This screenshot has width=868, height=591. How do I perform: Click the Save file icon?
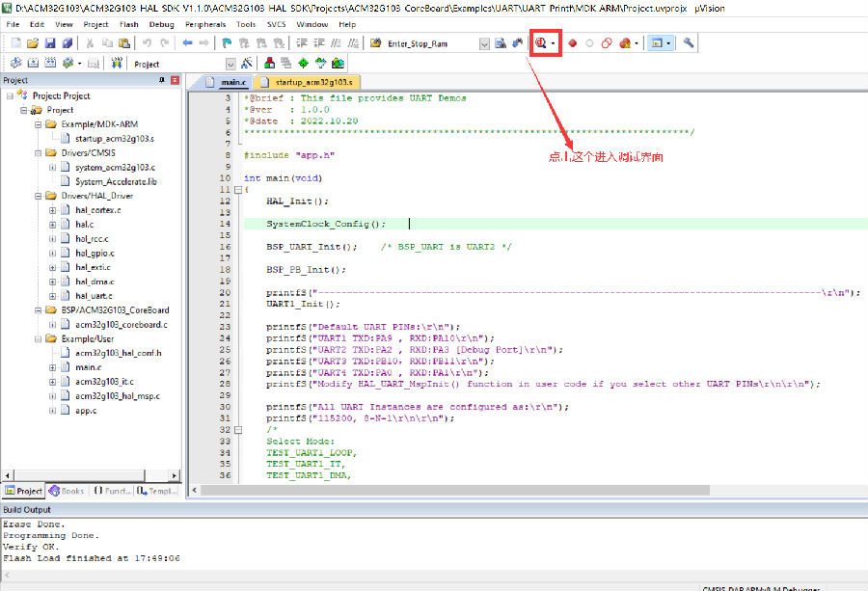click(x=50, y=43)
